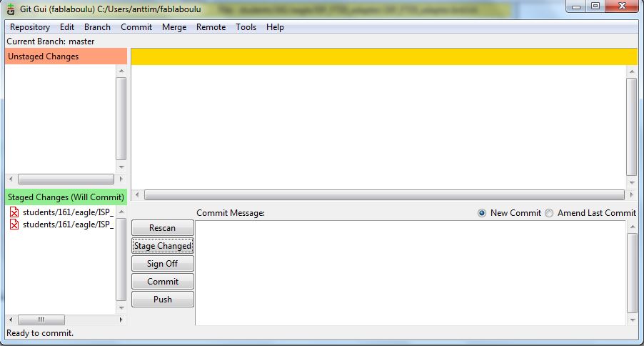Select first staged students/161/eagle/ISP_ file
This screenshot has width=644, height=346.
(x=68, y=212)
